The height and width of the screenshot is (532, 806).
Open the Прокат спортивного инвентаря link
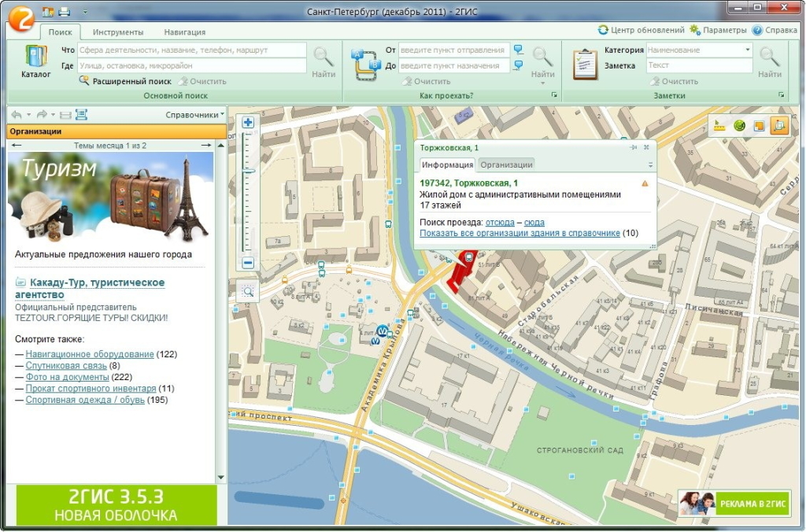click(x=91, y=389)
